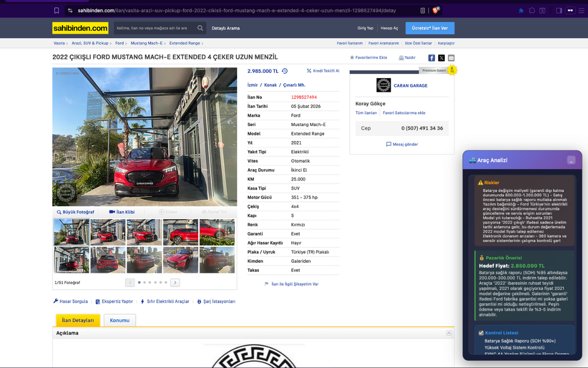588x368 pixels.
Task: Open the main red Mustang photo
Action: tap(145, 137)
